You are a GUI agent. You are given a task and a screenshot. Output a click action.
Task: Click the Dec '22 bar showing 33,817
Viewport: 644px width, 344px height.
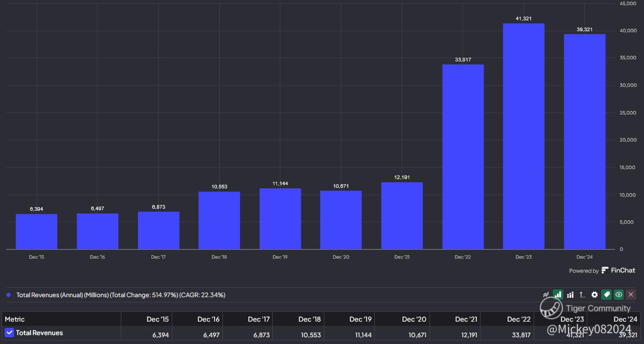pos(463,157)
